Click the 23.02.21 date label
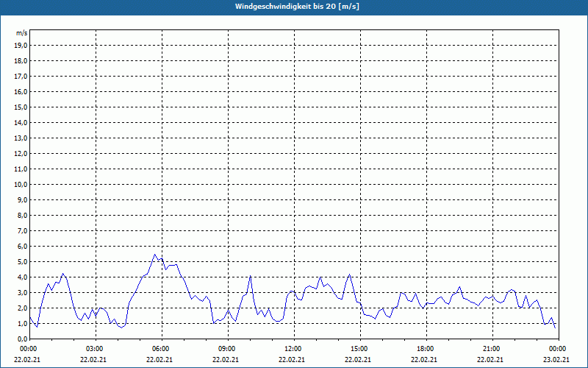 click(x=556, y=359)
